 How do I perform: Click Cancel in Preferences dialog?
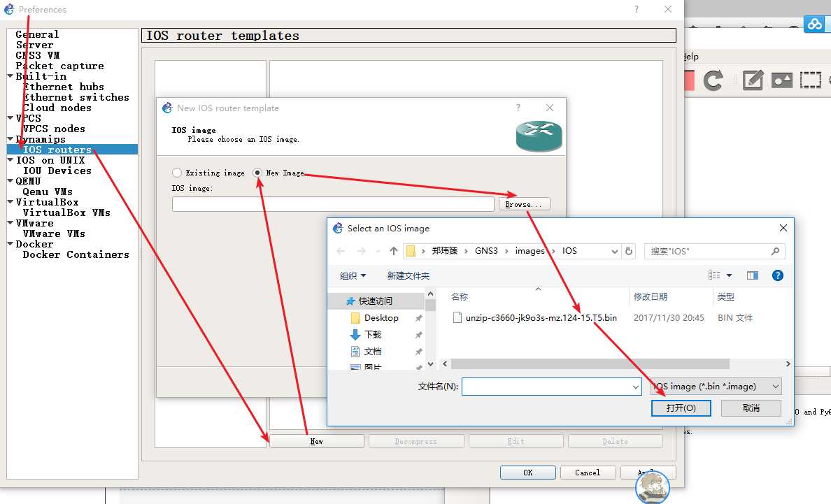588,473
